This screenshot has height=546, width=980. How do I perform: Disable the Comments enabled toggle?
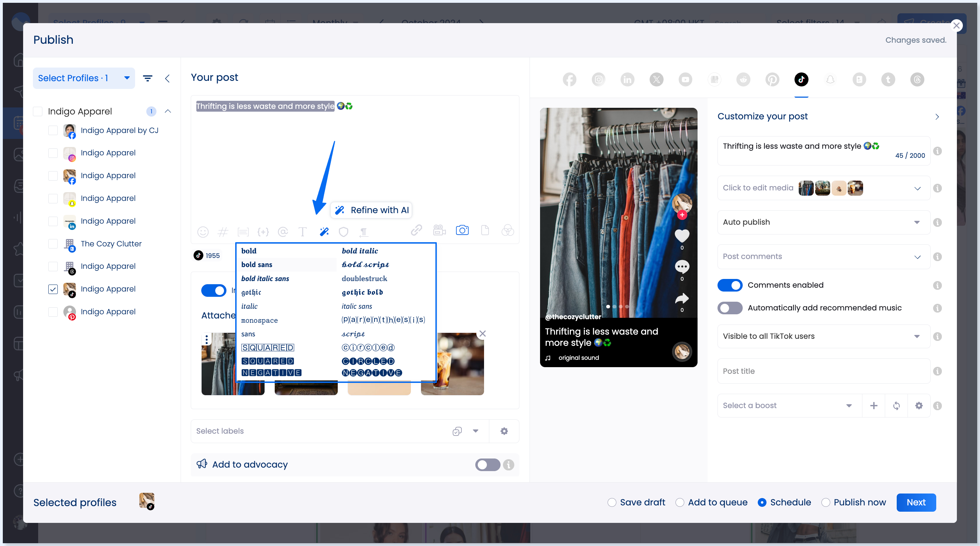tap(730, 285)
